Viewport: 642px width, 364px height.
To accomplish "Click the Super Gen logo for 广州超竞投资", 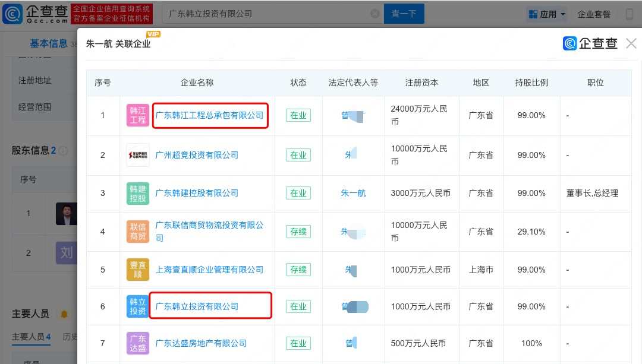I will [x=137, y=155].
